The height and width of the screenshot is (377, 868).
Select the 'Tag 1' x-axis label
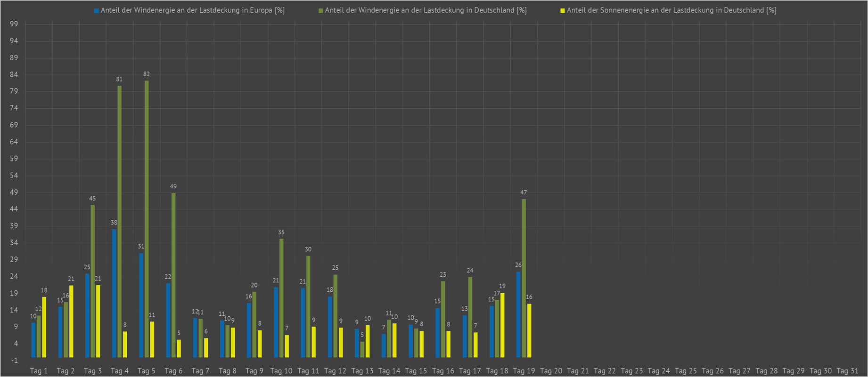point(39,371)
